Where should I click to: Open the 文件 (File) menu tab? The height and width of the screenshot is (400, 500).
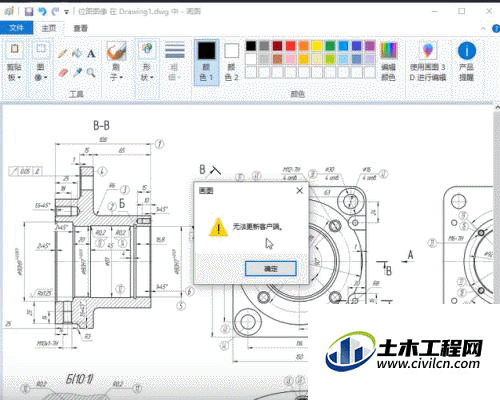click(x=16, y=28)
